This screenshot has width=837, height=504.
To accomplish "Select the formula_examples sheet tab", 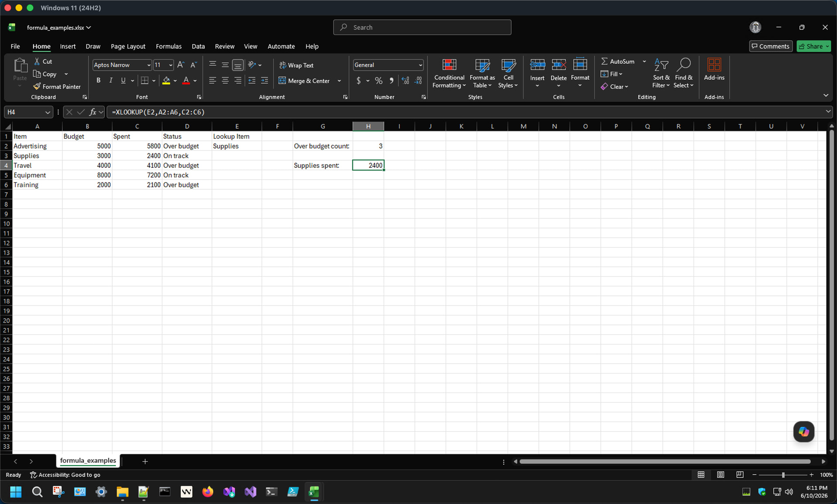I will (88, 461).
